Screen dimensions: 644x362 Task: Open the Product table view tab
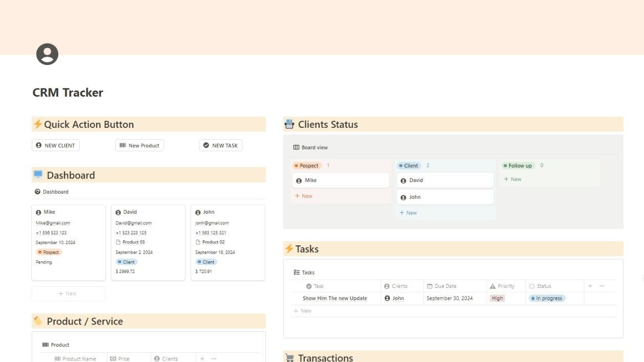click(56, 345)
